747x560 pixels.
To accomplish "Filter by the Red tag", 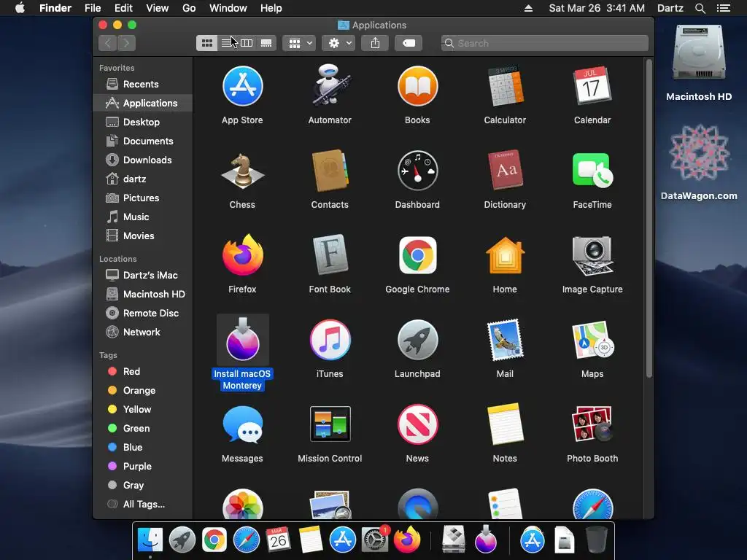I will click(x=143, y=371).
